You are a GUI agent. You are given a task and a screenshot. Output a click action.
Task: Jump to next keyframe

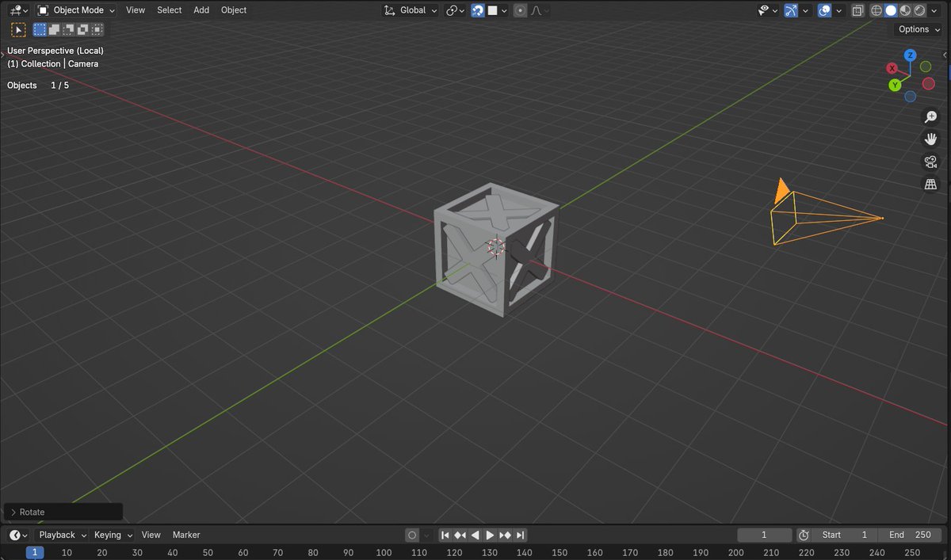click(x=505, y=535)
